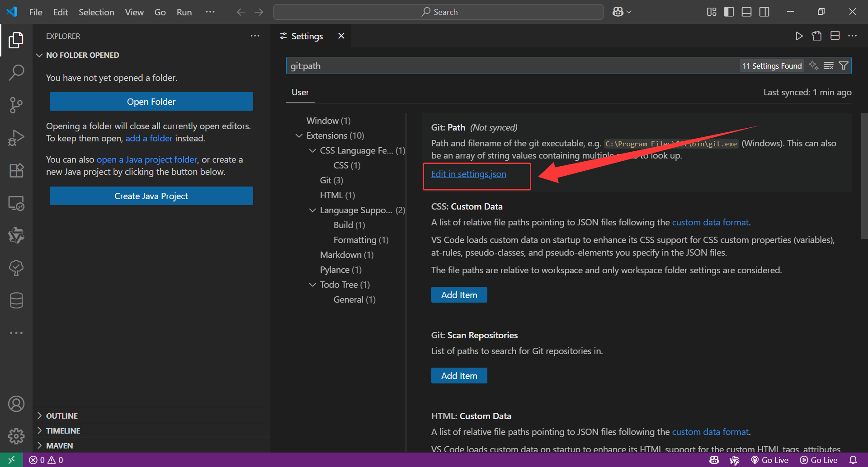Click the add a folder link

pos(149,138)
